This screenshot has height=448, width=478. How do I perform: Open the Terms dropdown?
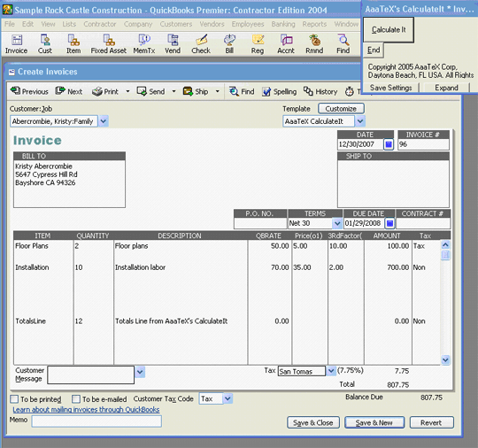(337, 223)
